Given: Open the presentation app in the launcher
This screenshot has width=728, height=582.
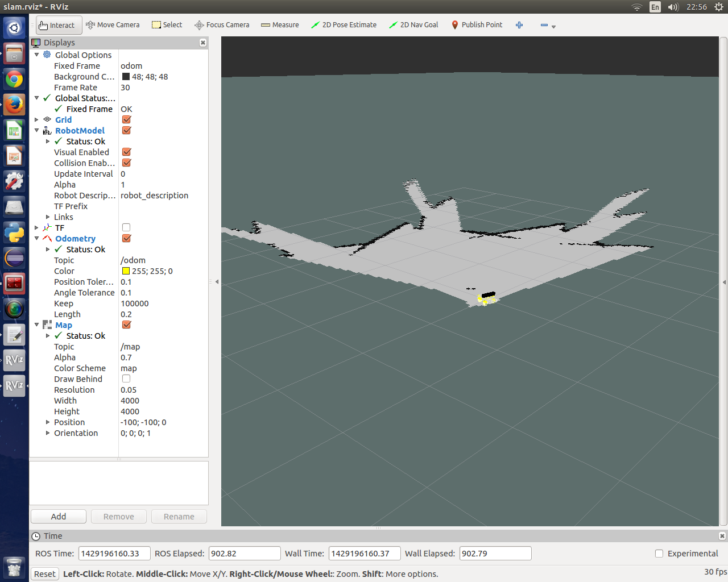Looking at the screenshot, I should click(x=14, y=156).
